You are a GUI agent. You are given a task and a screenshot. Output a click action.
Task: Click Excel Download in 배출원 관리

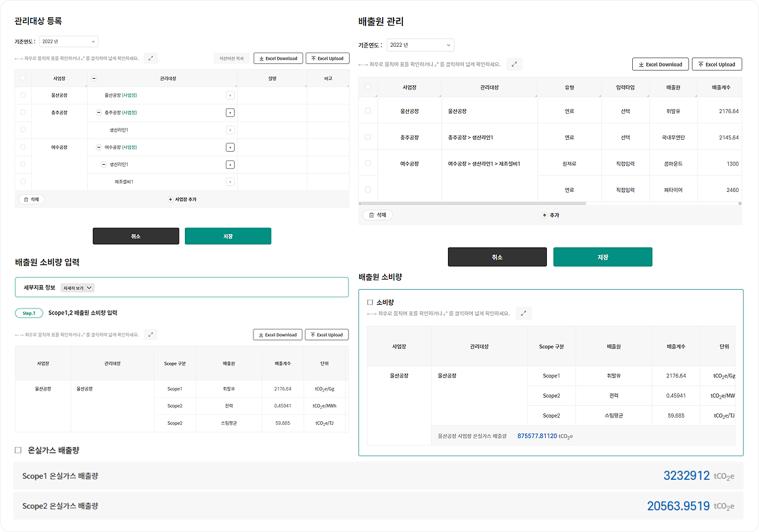pyautogui.click(x=661, y=64)
